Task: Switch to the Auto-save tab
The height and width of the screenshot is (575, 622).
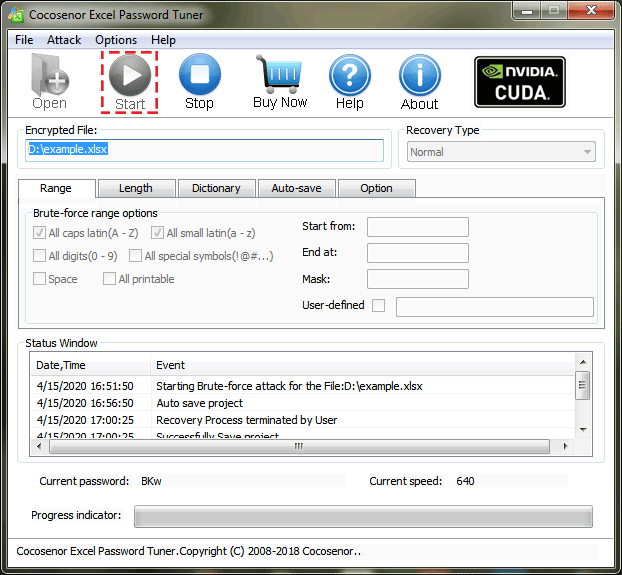Action: pyautogui.click(x=296, y=188)
